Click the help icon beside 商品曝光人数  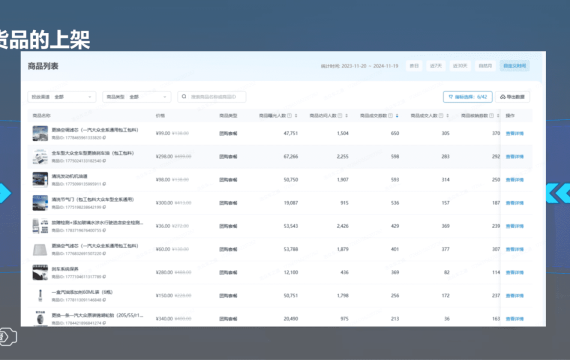pyautogui.click(x=289, y=116)
